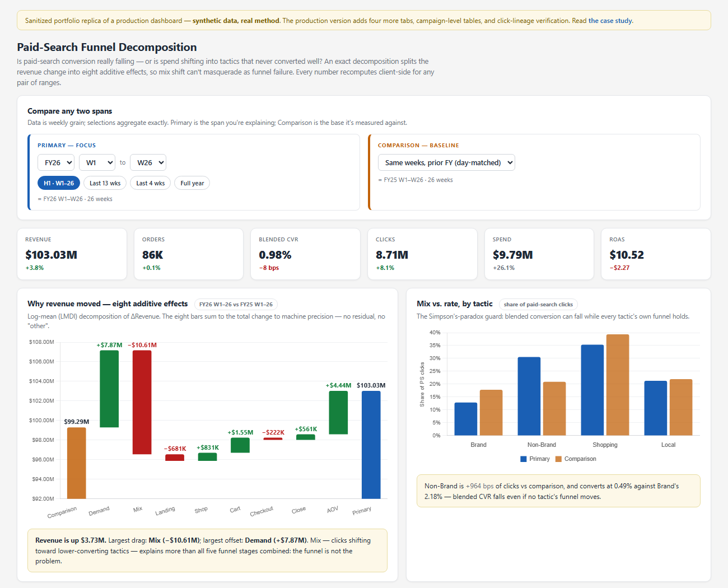Click the Paid-Search Funnel Decomposition heading
This screenshot has height=588, width=728.
click(x=107, y=47)
